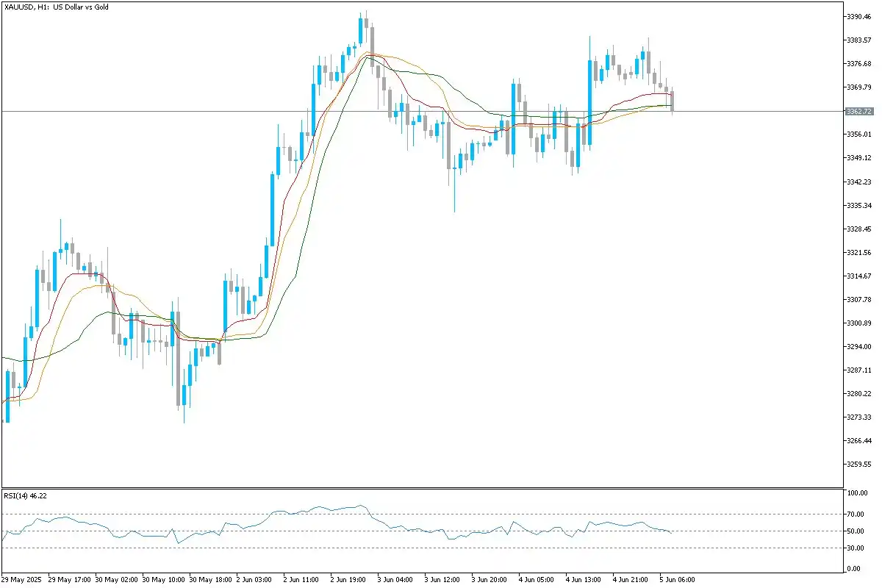Click price scale label 3259.55
The height and width of the screenshot is (588, 882).
(859, 464)
